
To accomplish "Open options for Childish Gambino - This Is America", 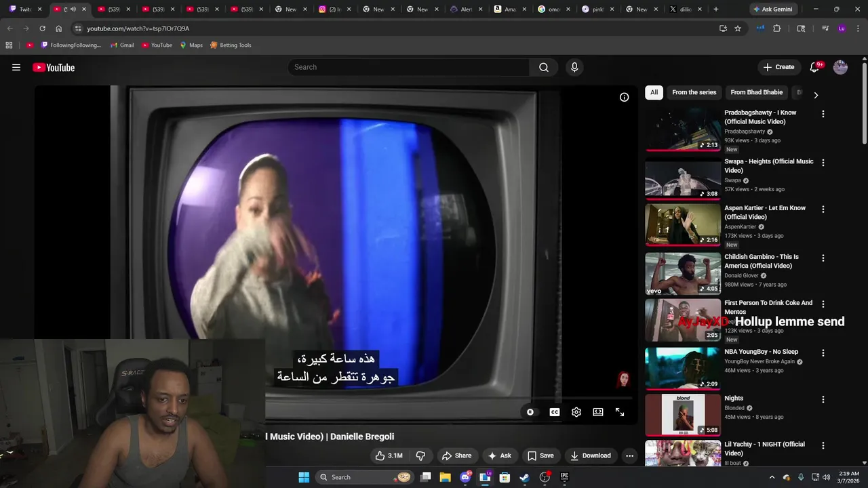I will tap(823, 258).
